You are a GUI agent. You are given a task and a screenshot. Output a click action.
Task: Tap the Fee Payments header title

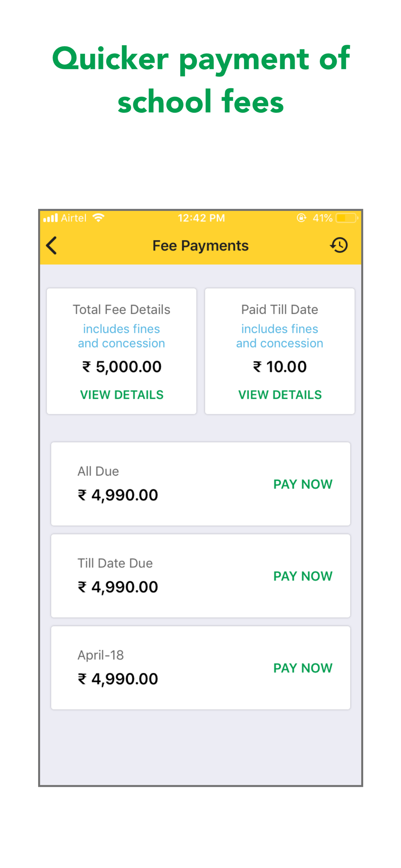click(200, 246)
